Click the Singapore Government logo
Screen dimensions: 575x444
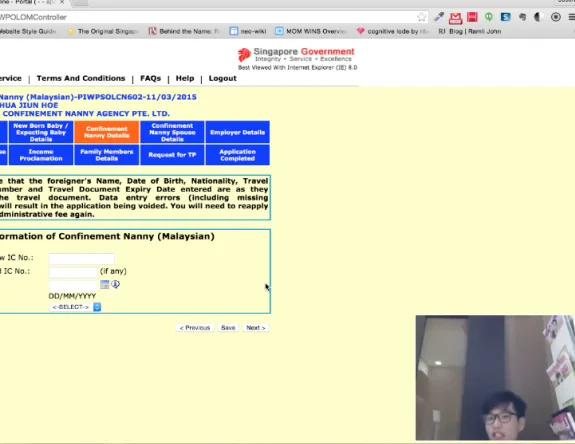296,55
